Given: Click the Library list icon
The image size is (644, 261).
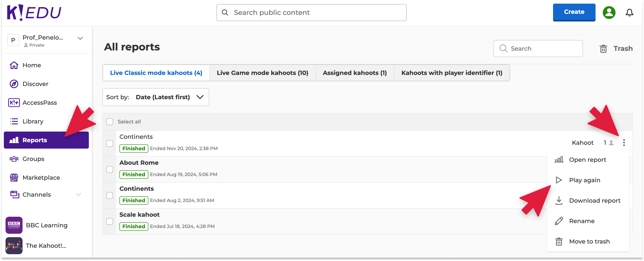Looking at the screenshot, I should [x=14, y=122].
